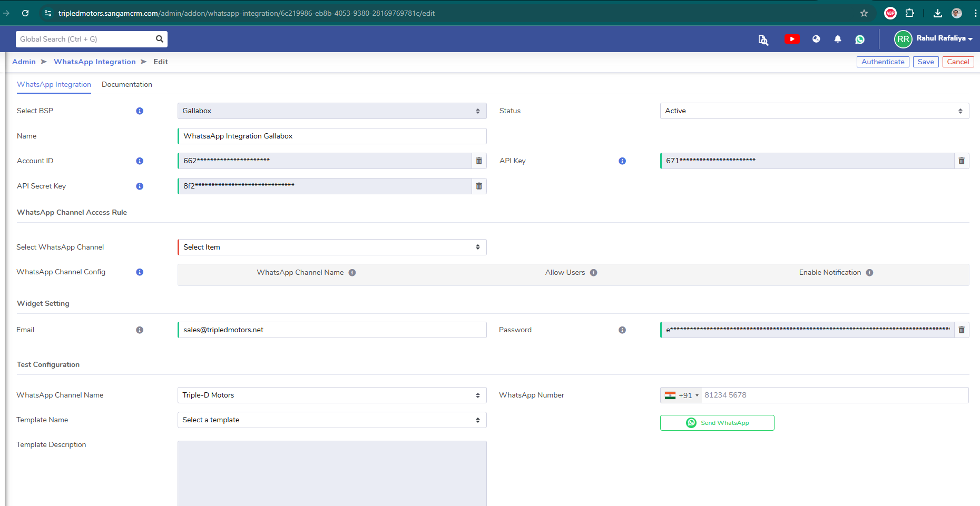Open the Select WhatsApp Channel dropdown
The image size is (980, 506).
pyautogui.click(x=332, y=247)
